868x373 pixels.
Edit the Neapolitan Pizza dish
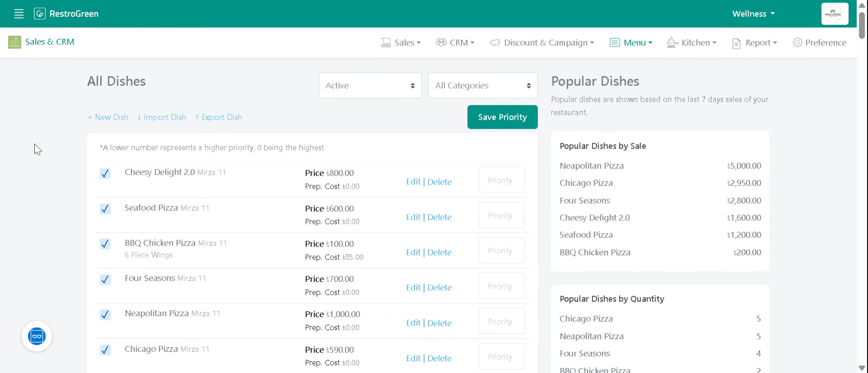click(413, 323)
